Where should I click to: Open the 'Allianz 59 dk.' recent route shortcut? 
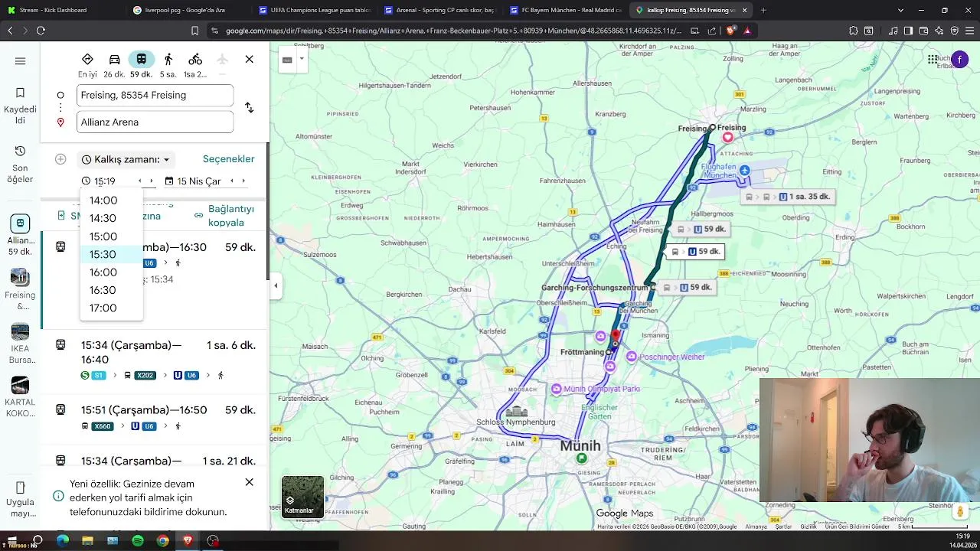[x=20, y=235]
